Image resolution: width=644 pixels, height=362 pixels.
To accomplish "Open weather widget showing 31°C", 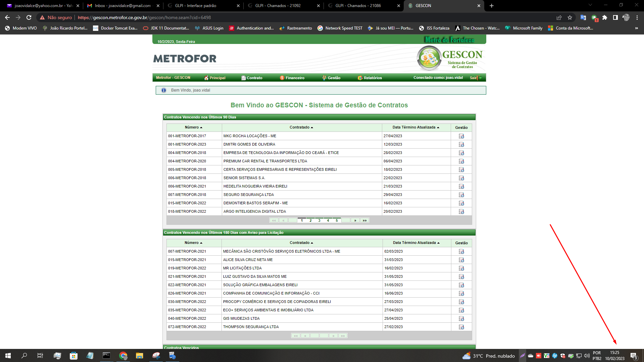I will point(488,356).
